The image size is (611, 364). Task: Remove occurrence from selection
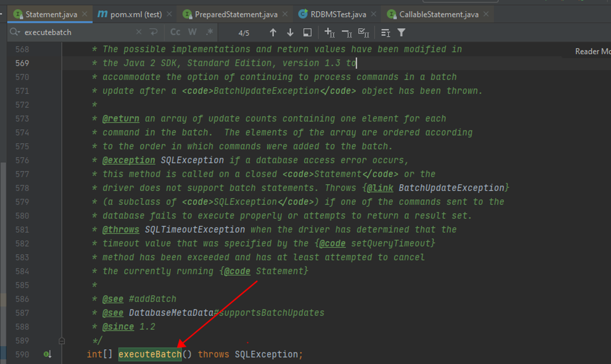[346, 32]
